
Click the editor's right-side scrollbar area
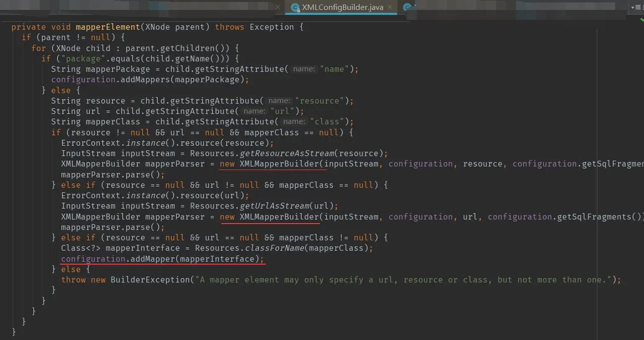640,173
